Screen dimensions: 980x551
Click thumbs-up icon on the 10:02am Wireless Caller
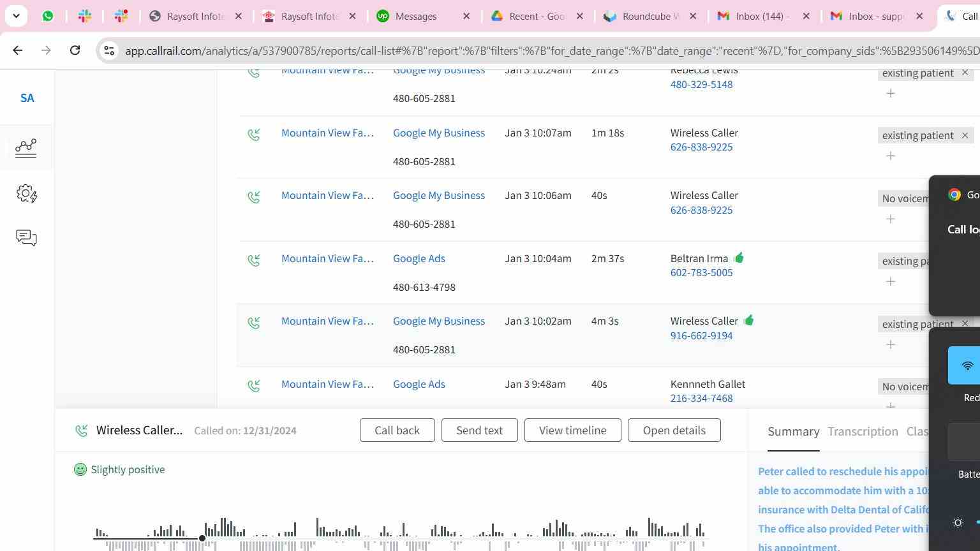click(x=749, y=320)
